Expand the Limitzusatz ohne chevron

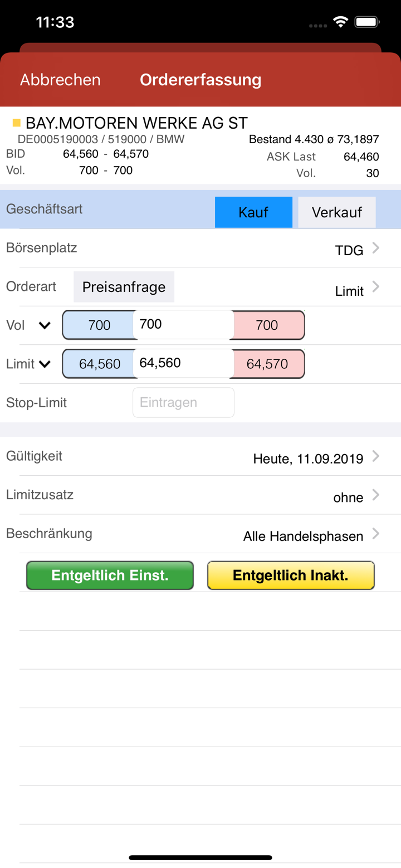(x=376, y=495)
